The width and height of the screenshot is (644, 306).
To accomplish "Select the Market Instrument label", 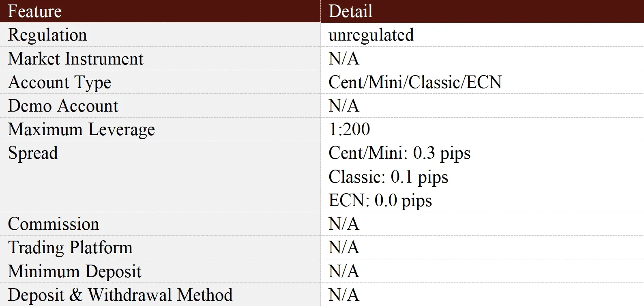I will click(x=76, y=58).
